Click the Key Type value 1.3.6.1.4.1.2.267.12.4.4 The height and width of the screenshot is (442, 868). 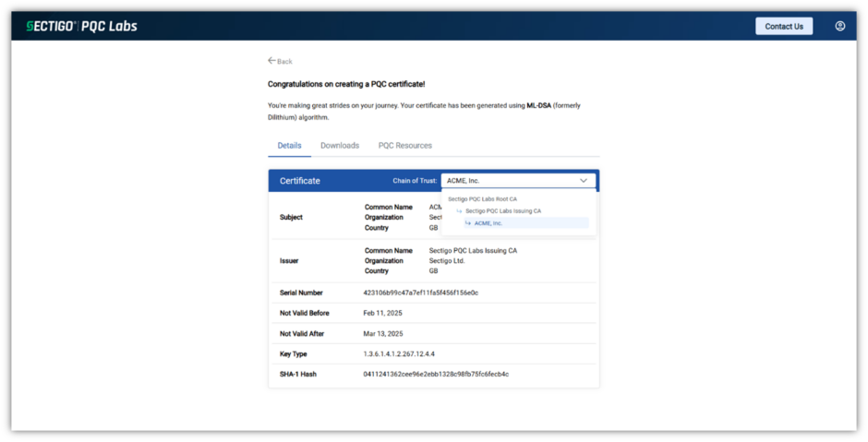coord(399,354)
